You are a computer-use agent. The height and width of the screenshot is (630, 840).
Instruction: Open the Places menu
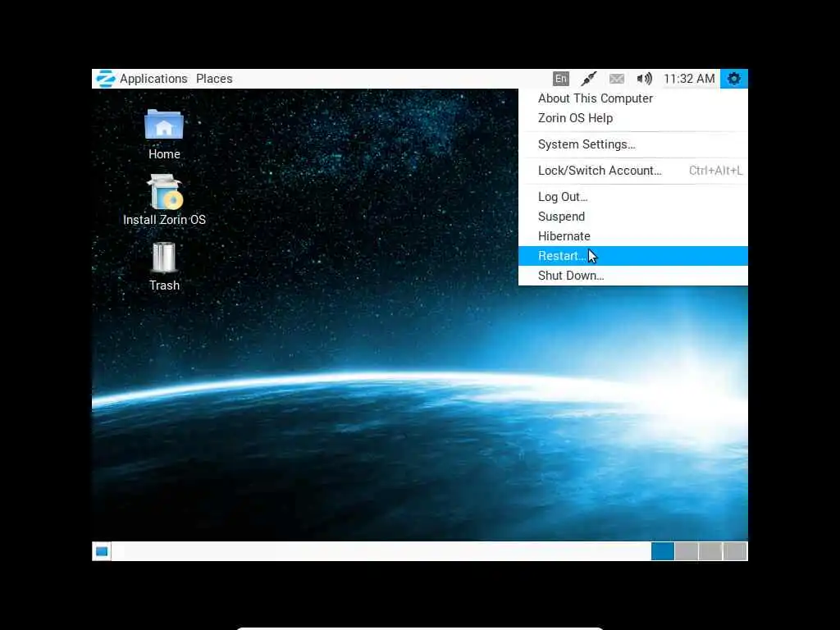(214, 79)
